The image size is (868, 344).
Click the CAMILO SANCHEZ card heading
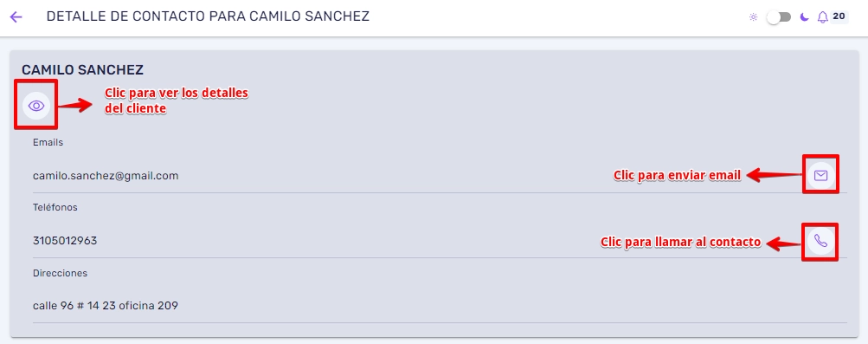(x=82, y=70)
